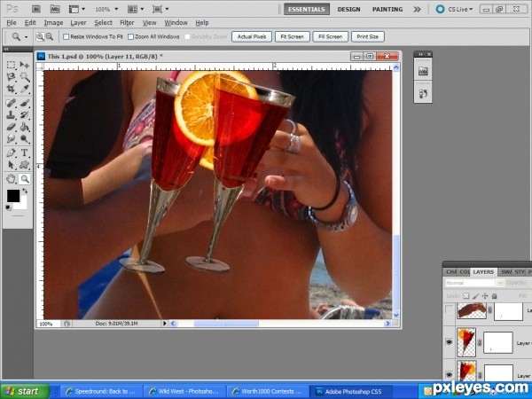Click the black foreground color swatch
532x399 pixels.
coord(13,195)
